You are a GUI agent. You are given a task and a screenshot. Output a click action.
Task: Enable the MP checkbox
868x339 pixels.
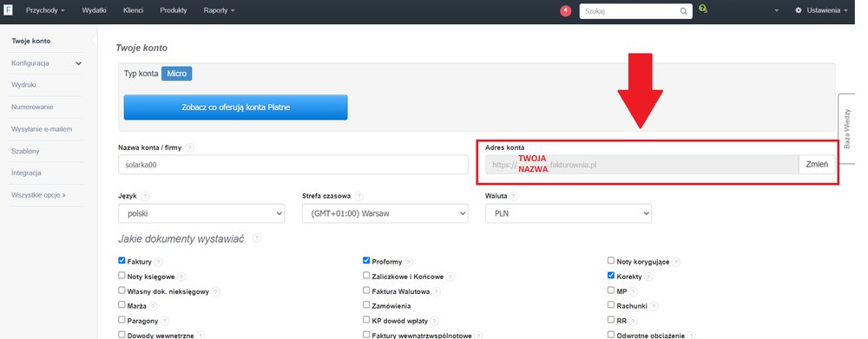click(611, 290)
